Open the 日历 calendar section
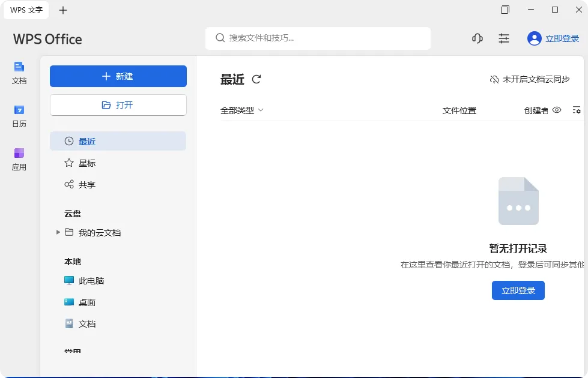 pos(19,116)
